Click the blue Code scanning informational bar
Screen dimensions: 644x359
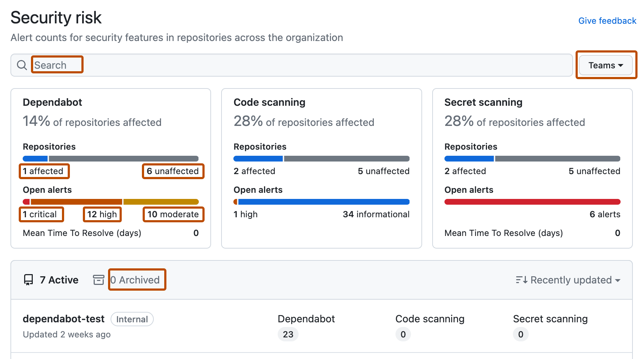click(324, 202)
